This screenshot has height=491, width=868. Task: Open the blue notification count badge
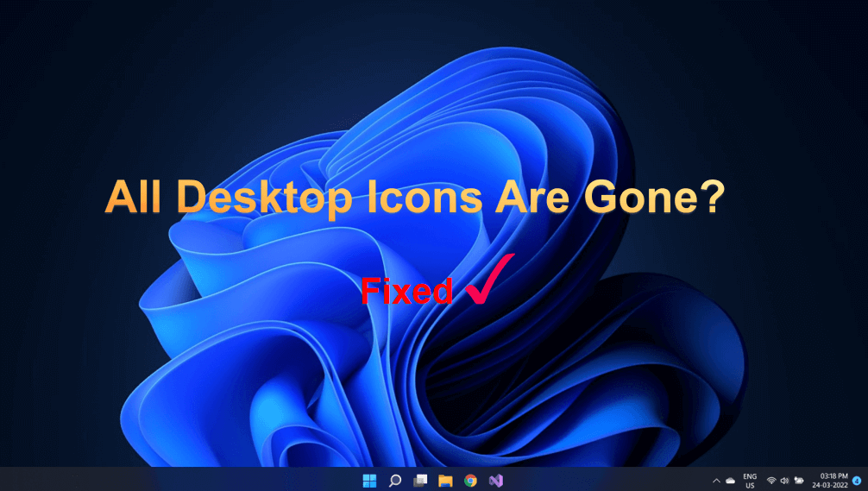pyautogui.click(x=857, y=480)
